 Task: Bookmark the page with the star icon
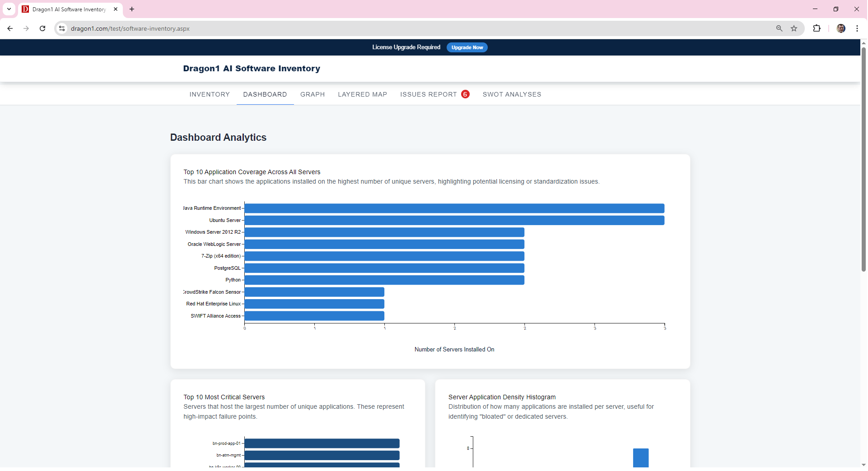click(x=794, y=28)
